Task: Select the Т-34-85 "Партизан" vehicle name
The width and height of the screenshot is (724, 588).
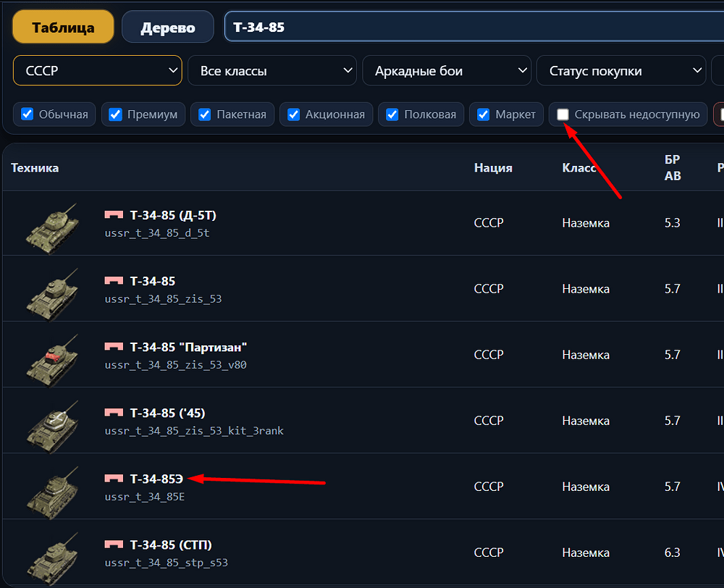Action: coord(188,348)
